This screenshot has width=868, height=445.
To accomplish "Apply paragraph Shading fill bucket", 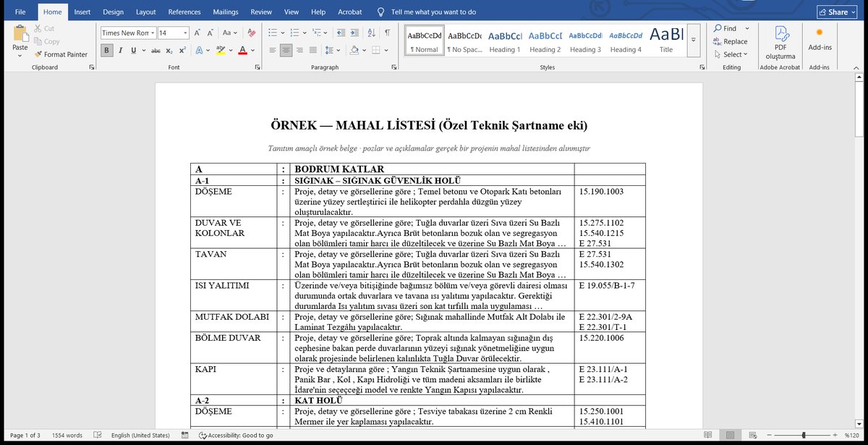I will [354, 50].
